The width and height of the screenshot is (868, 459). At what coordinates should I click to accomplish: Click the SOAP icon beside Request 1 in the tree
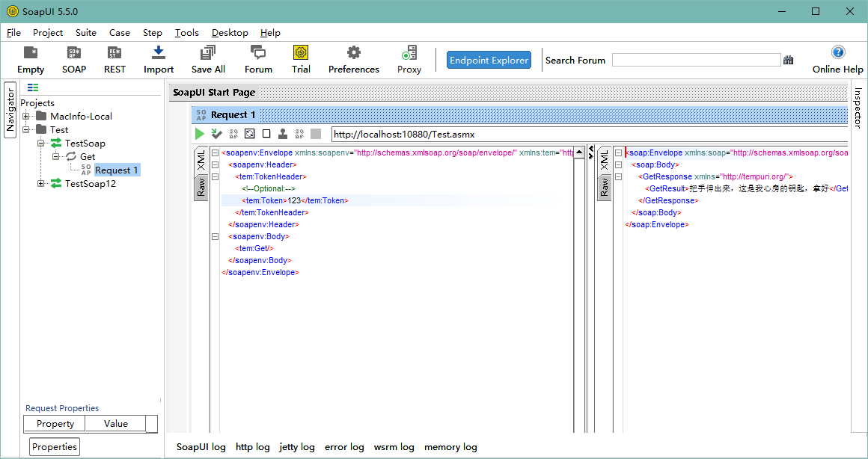pos(86,170)
